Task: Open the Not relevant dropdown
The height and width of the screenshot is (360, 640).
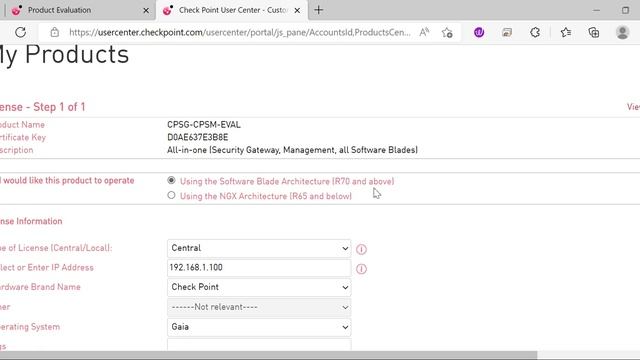Action: click(x=259, y=307)
